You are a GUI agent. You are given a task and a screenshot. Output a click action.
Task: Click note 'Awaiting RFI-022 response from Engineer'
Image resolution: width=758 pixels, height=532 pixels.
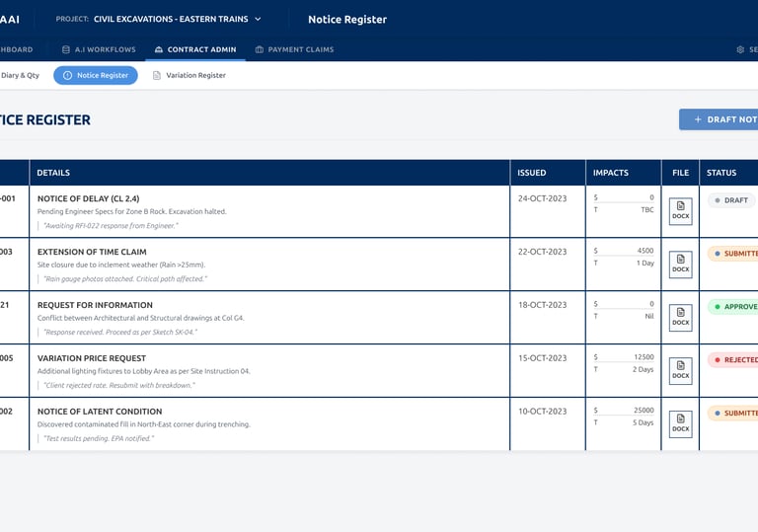point(111,226)
